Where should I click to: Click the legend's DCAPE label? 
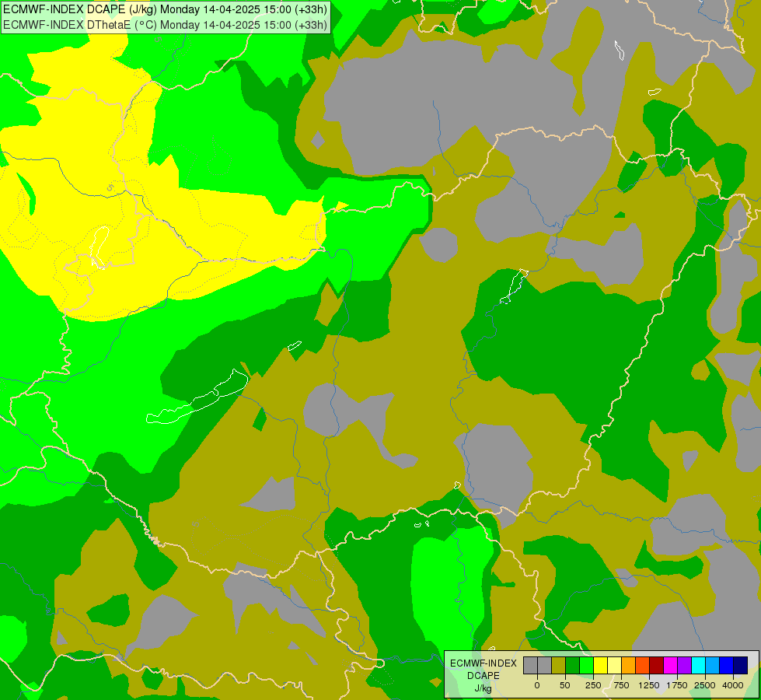click(483, 676)
